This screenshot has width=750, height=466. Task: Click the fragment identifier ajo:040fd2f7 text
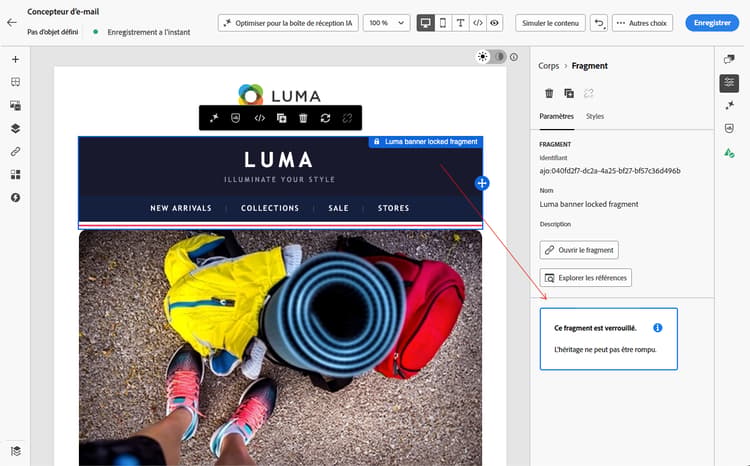point(610,171)
